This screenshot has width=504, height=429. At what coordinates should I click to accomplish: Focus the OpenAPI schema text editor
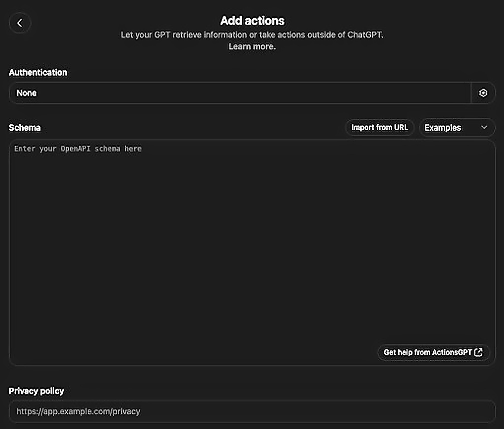point(252,246)
